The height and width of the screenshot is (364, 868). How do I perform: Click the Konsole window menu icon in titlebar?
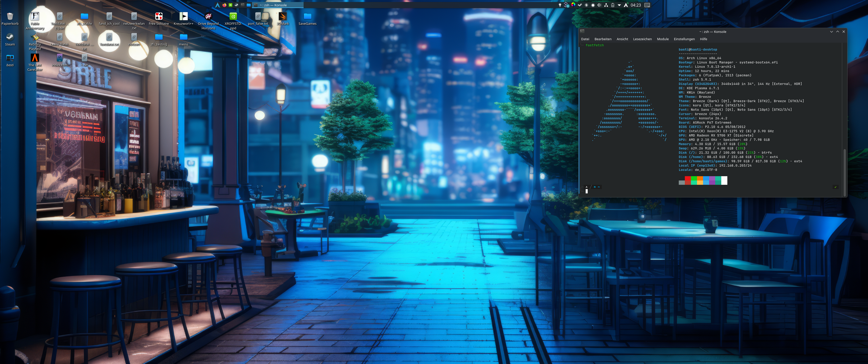click(583, 31)
